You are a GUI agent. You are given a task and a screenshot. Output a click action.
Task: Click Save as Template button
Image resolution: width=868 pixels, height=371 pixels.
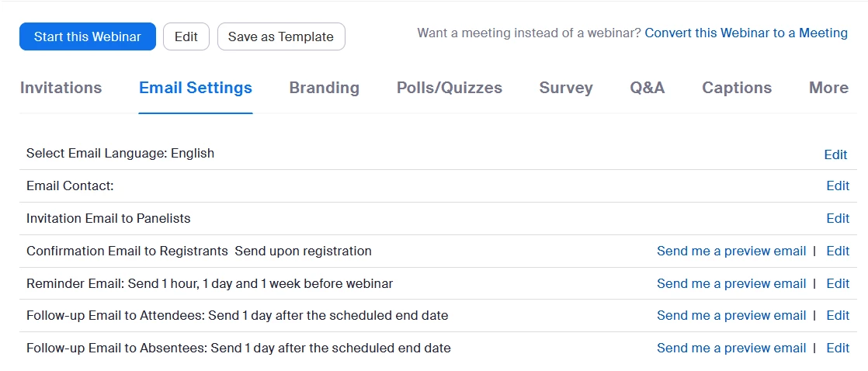pyautogui.click(x=281, y=36)
